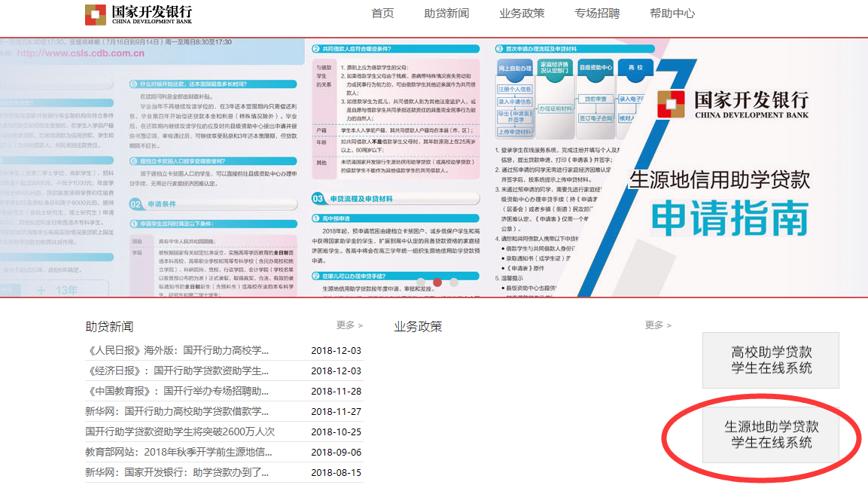Screen dimensions: 868x491
Task: Open the 助贷新闻 navigation menu
Action: [446, 14]
